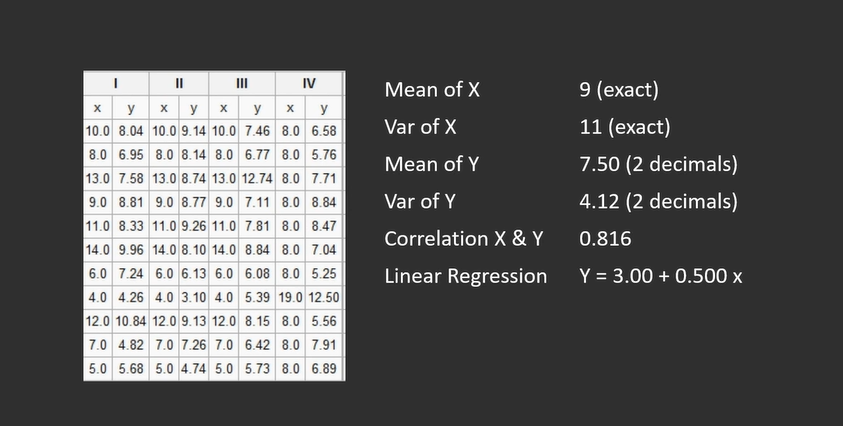The width and height of the screenshot is (843, 426).
Task: Click the 'Mean of Y' label
Action: (431, 164)
